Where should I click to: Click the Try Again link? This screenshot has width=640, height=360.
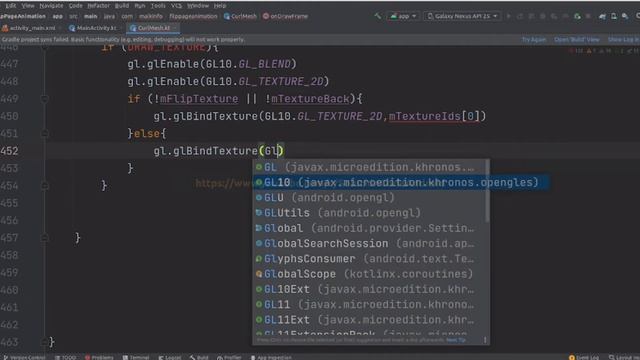[534, 40]
